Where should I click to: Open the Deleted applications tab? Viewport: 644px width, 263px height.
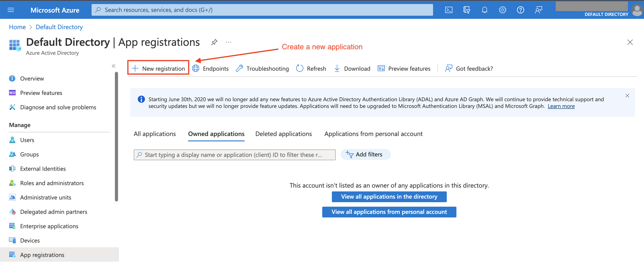point(283,134)
